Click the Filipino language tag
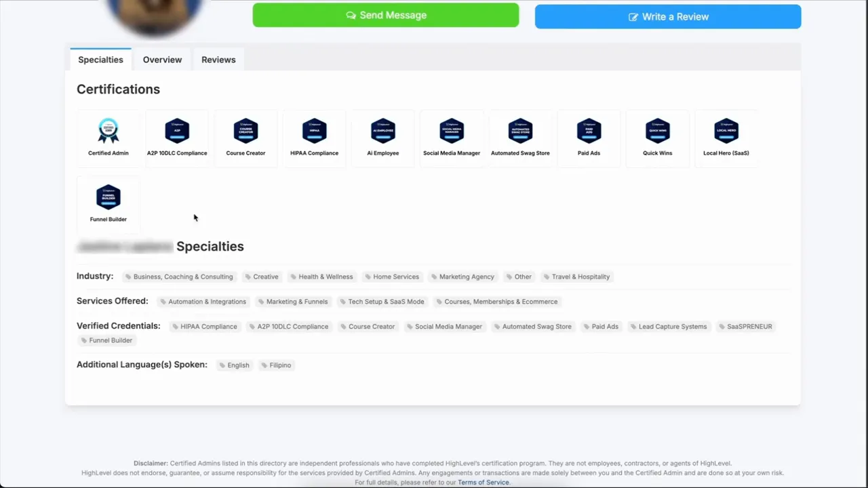The width and height of the screenshot is (868, 488). [x=277, y=365]
